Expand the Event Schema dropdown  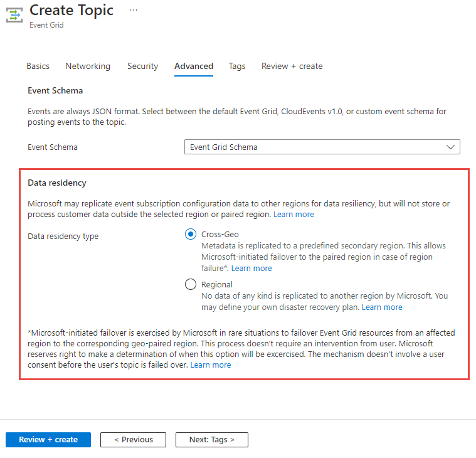click(322, 147)
